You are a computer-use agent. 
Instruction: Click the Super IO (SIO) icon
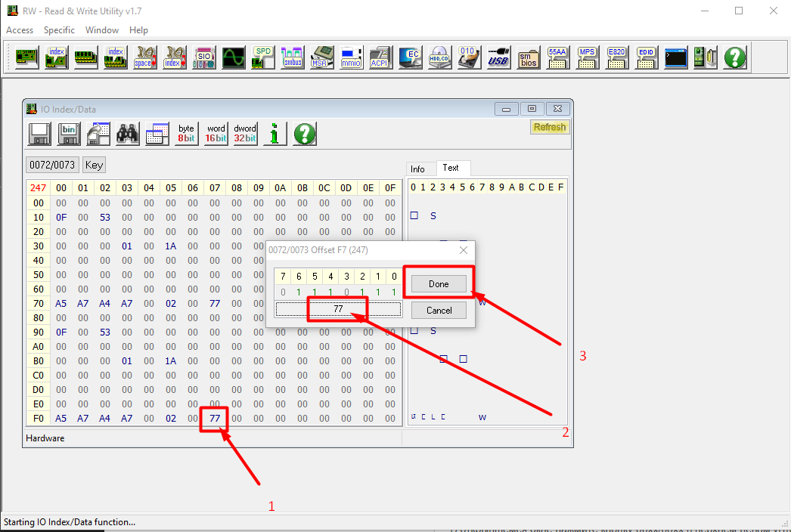[203, 57]
